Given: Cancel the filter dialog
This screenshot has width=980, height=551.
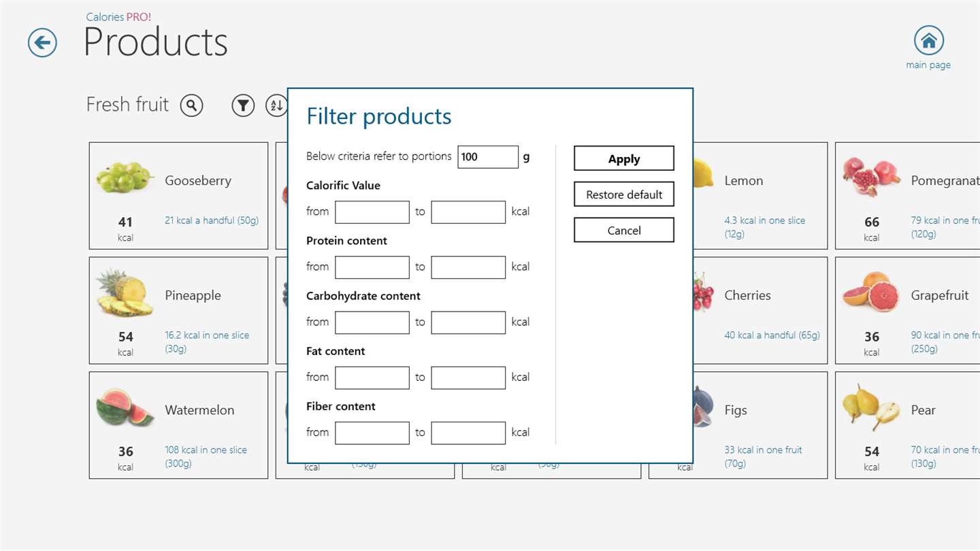Looking at the screenshot, I should pyautogui.click(x=624, y=231).
